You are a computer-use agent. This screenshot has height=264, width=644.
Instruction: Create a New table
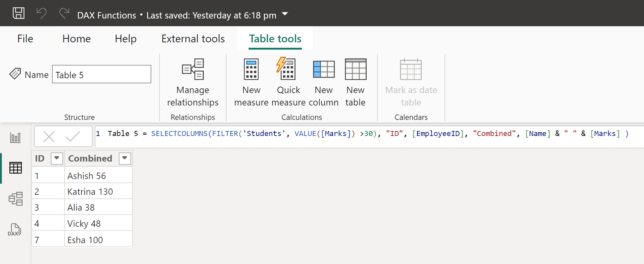tap(355, 83)
